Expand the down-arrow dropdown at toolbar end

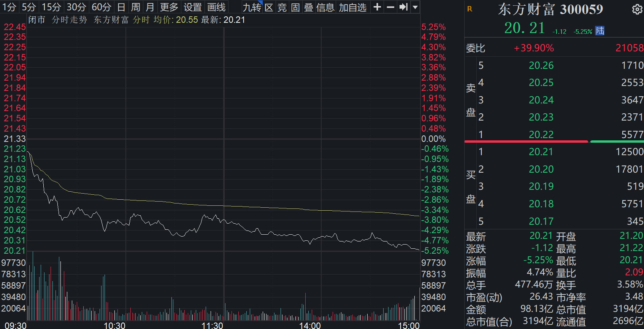[415, 7]
